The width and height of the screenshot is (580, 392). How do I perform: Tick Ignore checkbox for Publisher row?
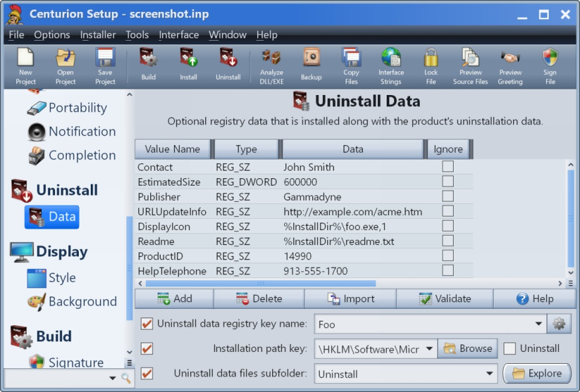(448, 196)
